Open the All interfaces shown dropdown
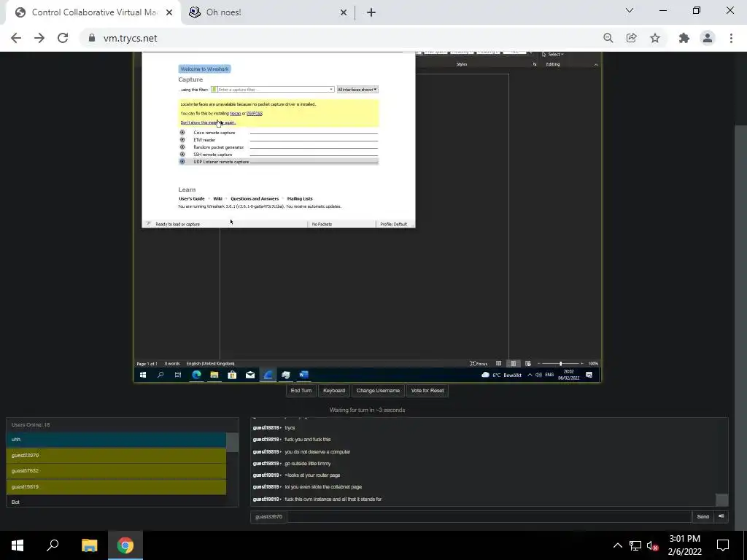 tap(357, 90)
